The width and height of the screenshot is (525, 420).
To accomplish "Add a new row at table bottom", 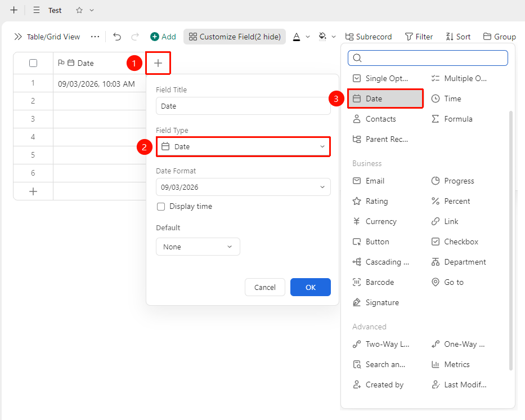I will 33,191.
